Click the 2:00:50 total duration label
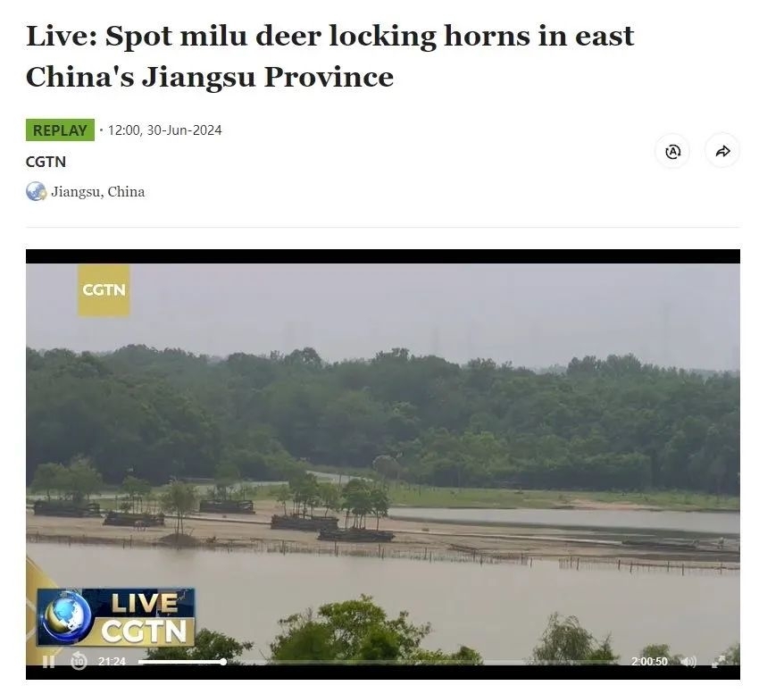 (649, 662)
